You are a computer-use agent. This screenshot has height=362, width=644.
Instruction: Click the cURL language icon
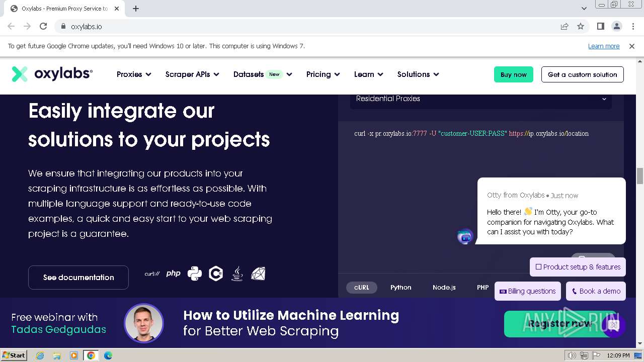click(152, 274)
